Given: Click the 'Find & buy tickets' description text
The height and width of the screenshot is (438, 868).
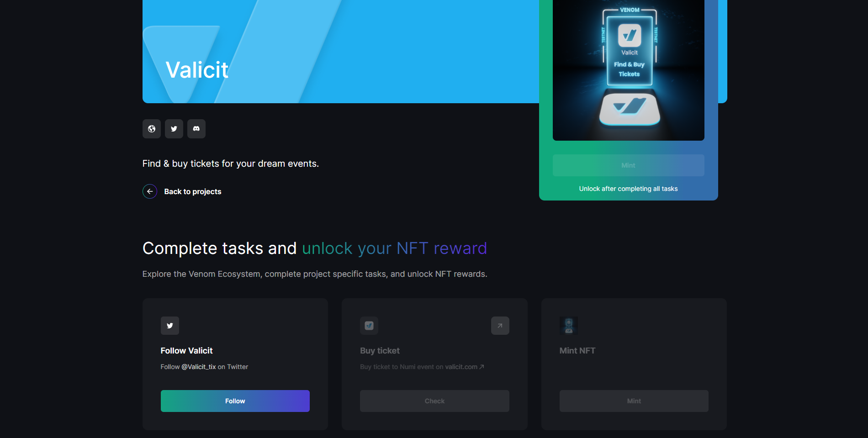Looking at the screenshot, I should [231, 164].
